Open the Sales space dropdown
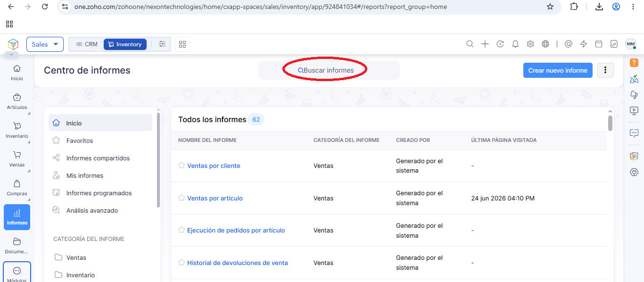 coord(45,44)
